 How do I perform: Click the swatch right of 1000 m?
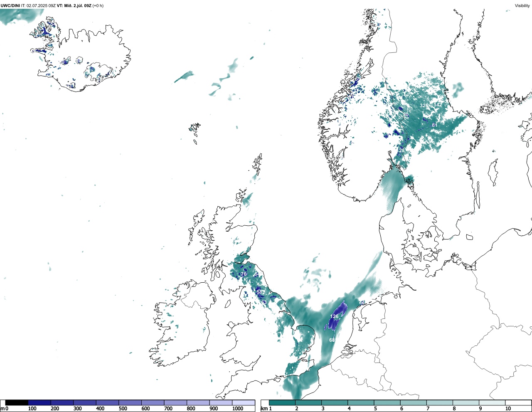(243, 402)
